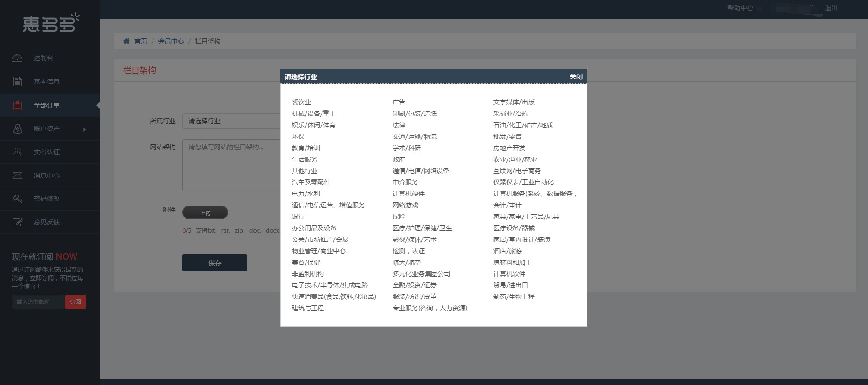Select 政府 industry
Image resolution: width=868 pixels, height=385 pixels.
[x=399, y=159]
